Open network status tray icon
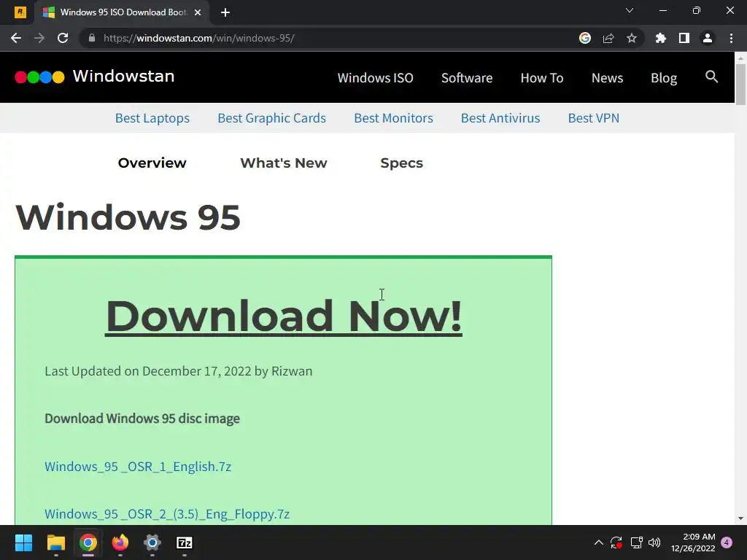 point(636,542)
